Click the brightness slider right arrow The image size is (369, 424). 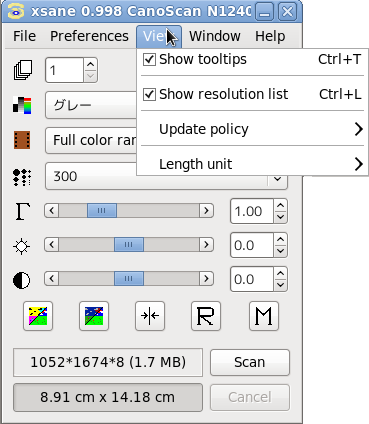(x=206, y=245)
